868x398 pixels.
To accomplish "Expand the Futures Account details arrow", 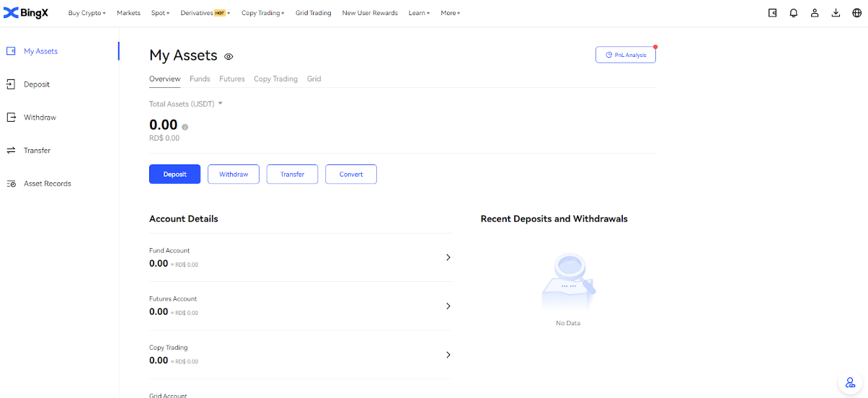I will pyautogui.click(x=448, y=306).
